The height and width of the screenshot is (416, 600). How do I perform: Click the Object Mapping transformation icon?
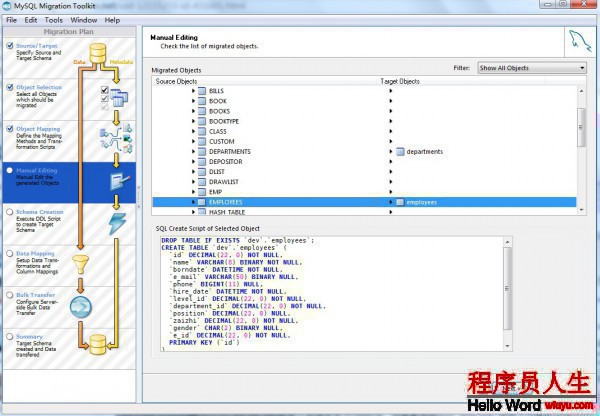tap(116, 139)
